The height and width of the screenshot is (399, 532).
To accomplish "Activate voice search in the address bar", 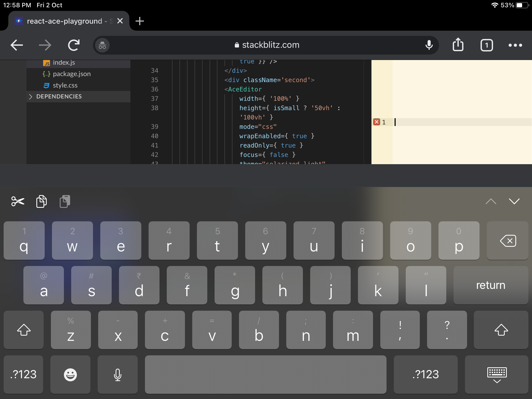I will click(x=429, y=45).
